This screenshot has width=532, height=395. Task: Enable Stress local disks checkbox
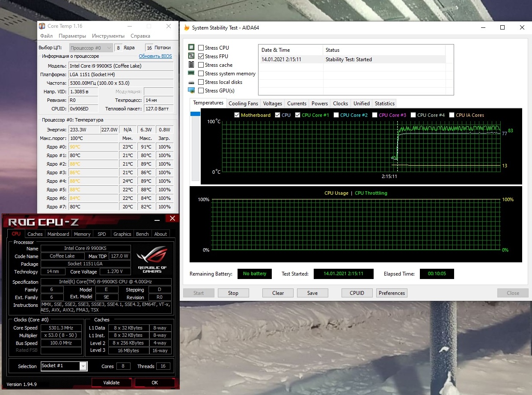tap(201, 82)
